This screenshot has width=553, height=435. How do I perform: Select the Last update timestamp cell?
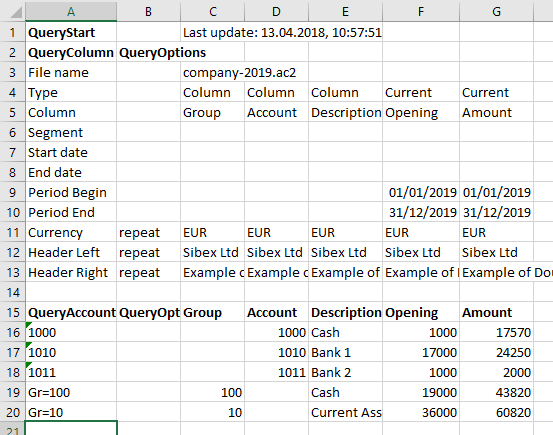282,32
